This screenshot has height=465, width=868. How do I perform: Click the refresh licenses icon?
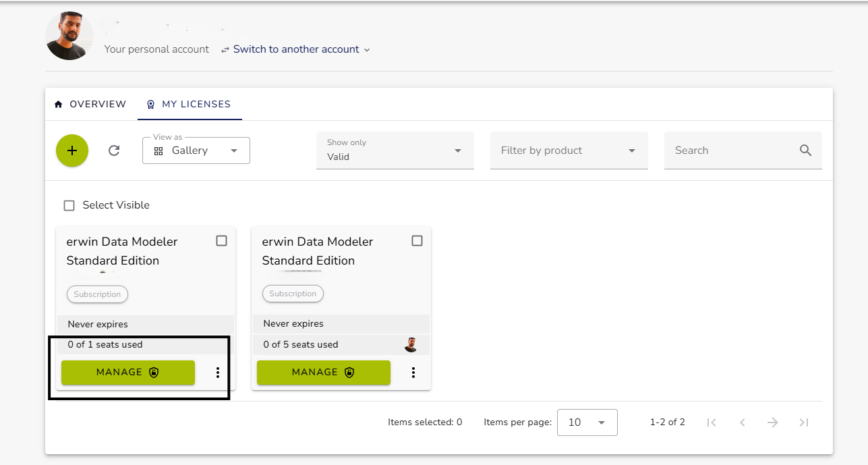click(114, 151)
